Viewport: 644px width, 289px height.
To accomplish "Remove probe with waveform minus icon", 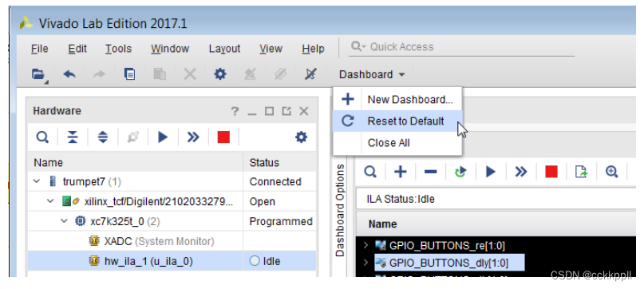I will 430,172.
